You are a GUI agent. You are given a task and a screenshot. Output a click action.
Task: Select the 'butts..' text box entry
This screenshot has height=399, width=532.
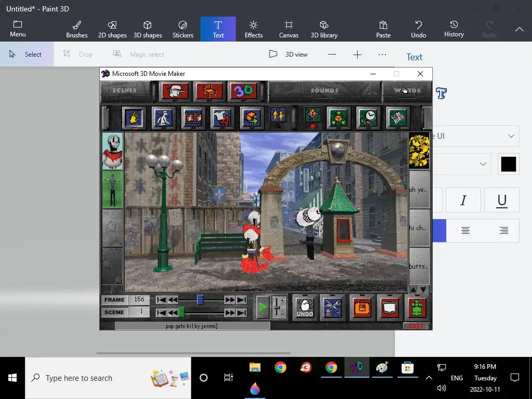tap(419, 267)
